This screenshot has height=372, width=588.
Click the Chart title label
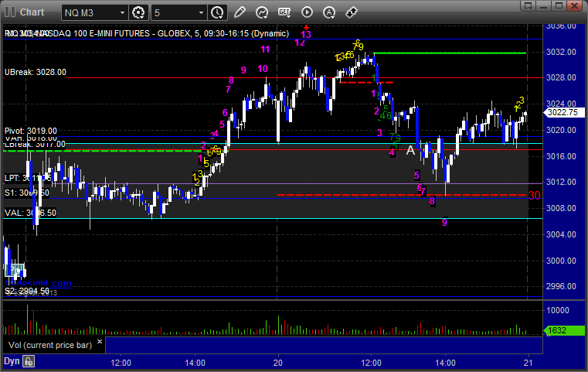(x=32, y=12)
